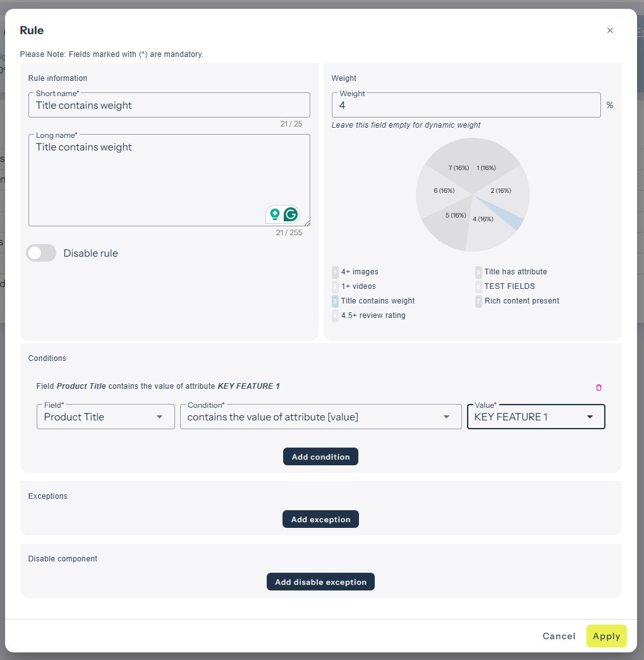Click legend badge for TEST FIELDS
Screen dimensions: 644x660
[x=478, y=286]
